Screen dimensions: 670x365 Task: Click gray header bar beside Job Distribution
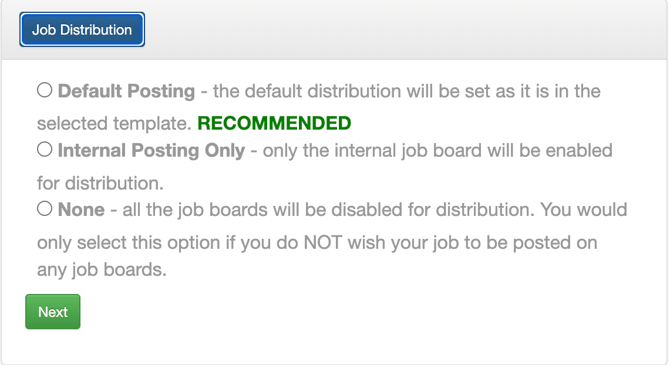[406, 30]
